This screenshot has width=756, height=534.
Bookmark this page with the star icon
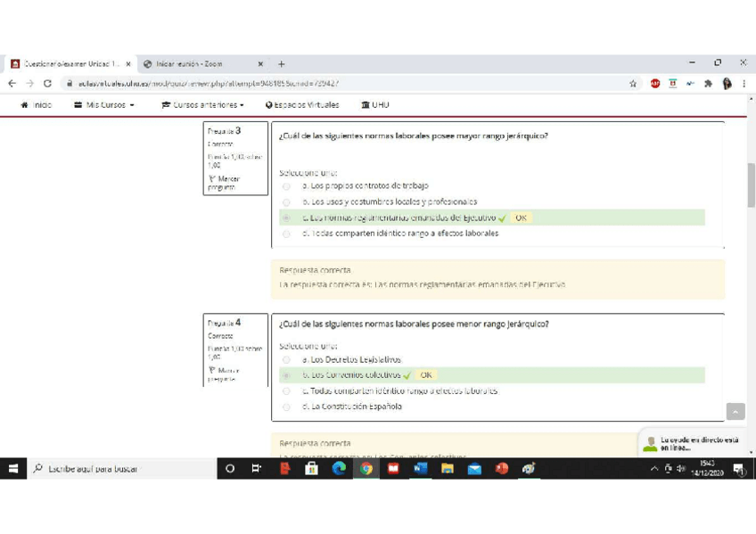click(633, 84)
